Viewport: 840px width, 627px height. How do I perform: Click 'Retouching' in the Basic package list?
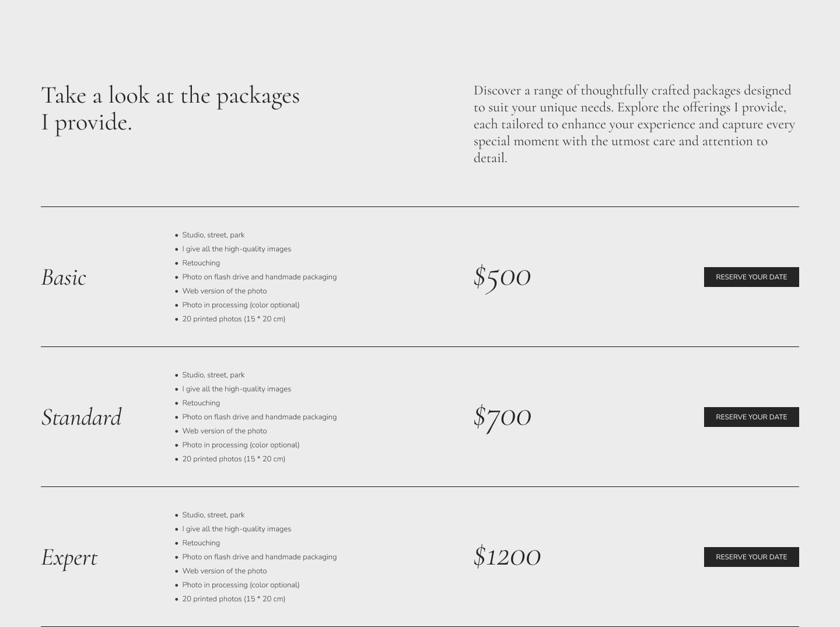pos(201,263)
